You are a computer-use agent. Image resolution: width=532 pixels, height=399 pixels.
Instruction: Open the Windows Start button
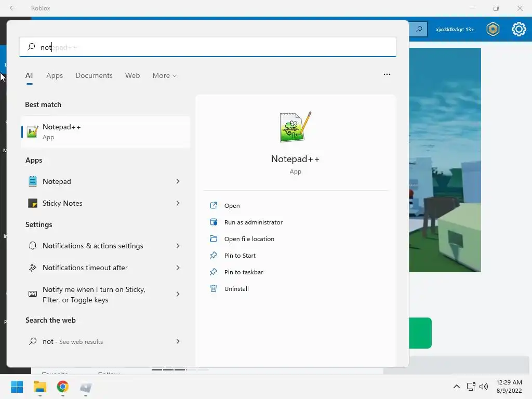click(17, 387)
